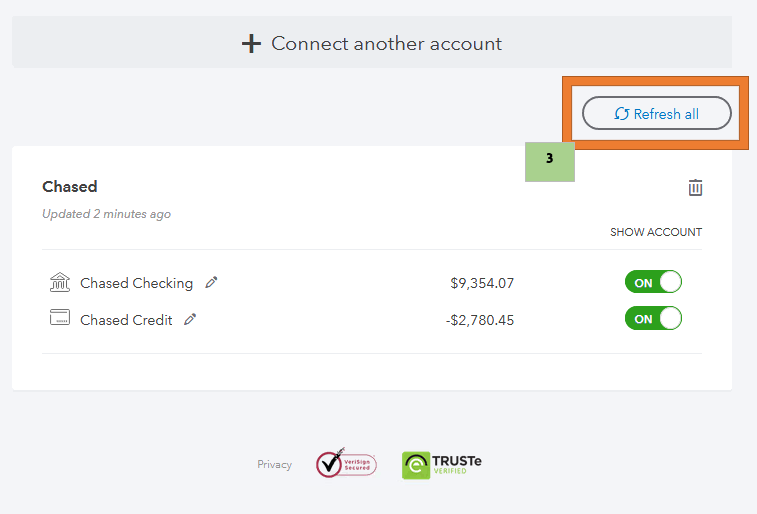Click the refresh arrows icon
The height and width of the screenshot is (514, 757).
[622, 114]
